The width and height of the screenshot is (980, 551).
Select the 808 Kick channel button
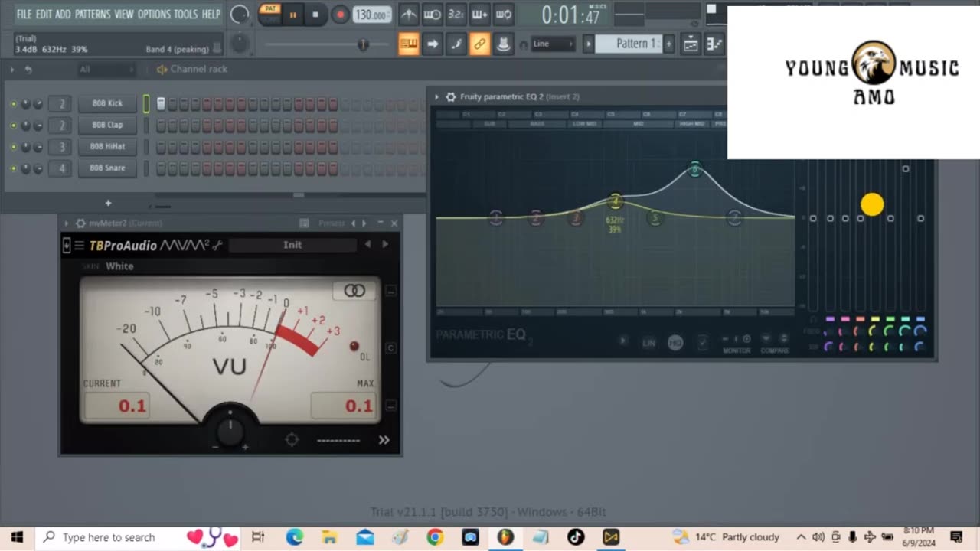pos(107,103)
